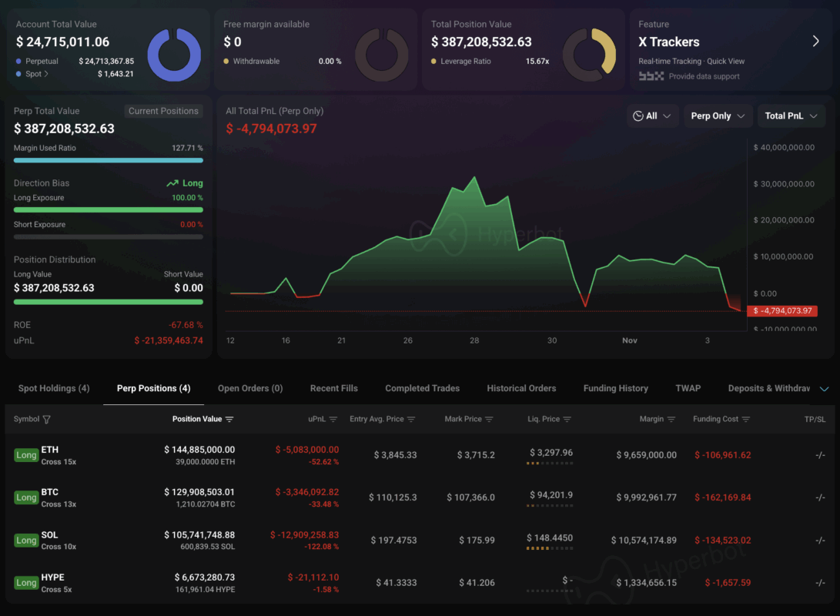840x616 pixels.
Task: Switch to the Spot Holdings tab
Action: (x=54, y=388)
